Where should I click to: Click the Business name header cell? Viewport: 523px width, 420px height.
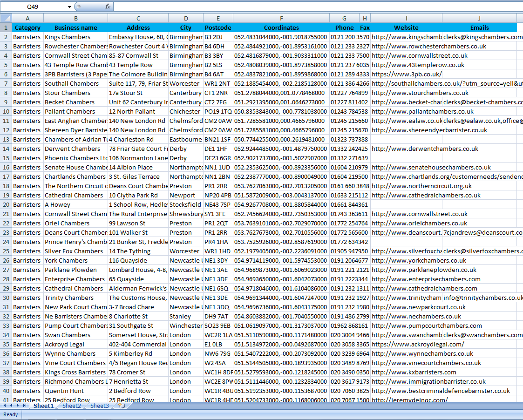pyautogui.click(x=75, y=27)
